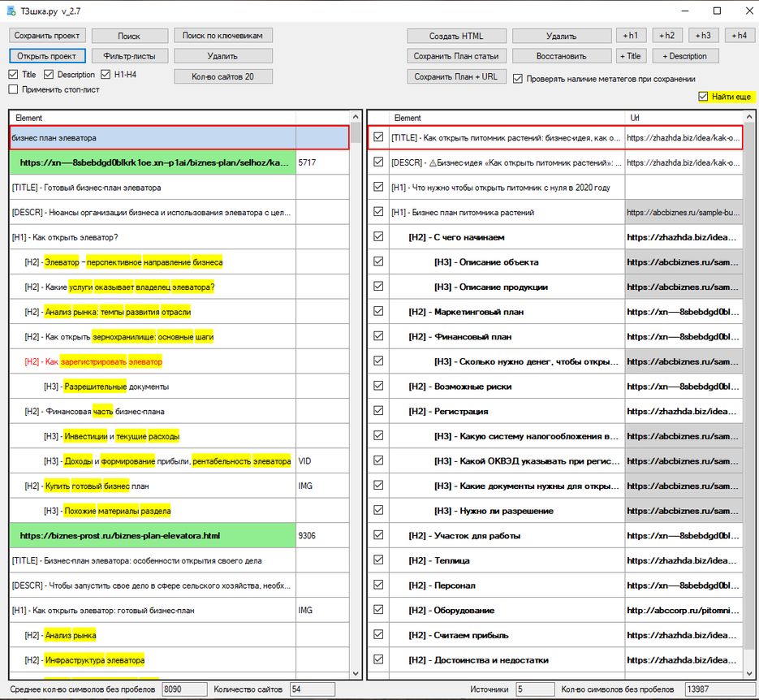
Task: Select H3 Разрешительные документы row
Action: click(x=179, y=387)
